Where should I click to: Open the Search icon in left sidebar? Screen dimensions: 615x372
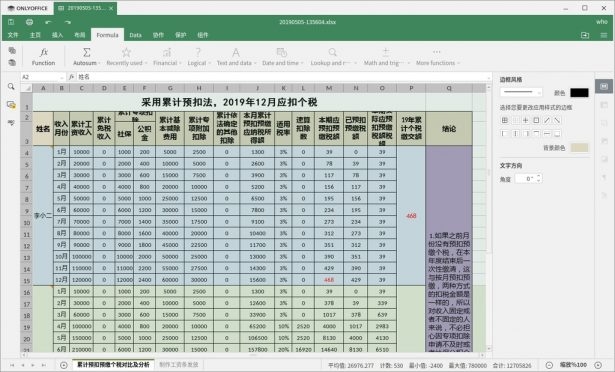coord(11,86)
